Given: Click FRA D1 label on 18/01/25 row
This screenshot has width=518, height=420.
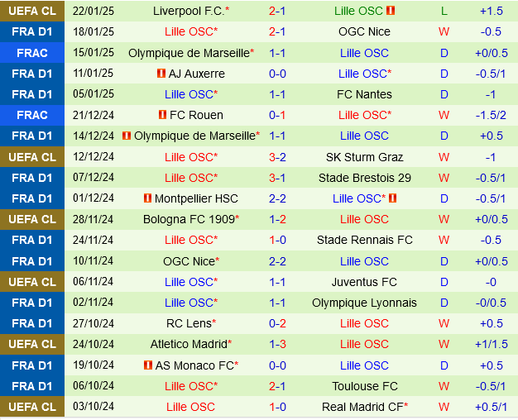Looking at the screenshot, I should click(31, 31).
